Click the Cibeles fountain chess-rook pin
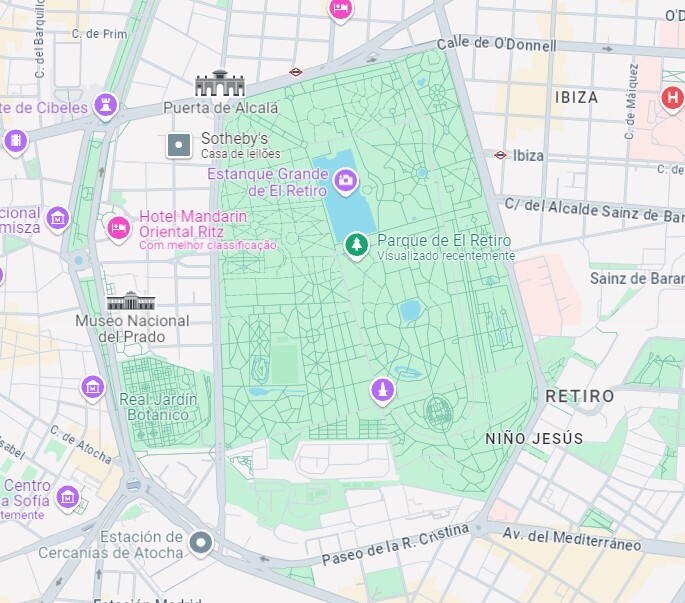This screenshot has height=603, width=685. tap(106, 105)
